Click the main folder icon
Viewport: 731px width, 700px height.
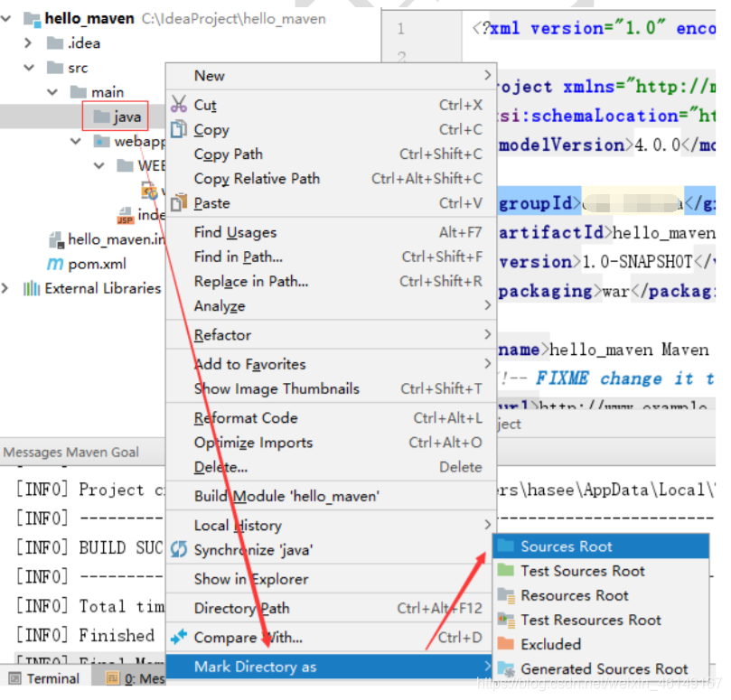click(x=79, y=92)
